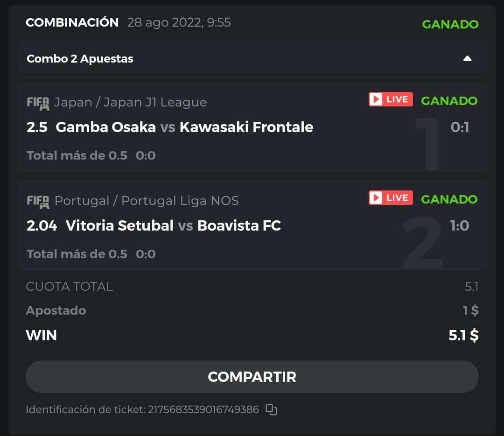Click the ticket ID number text

click(x=203, y=410)
